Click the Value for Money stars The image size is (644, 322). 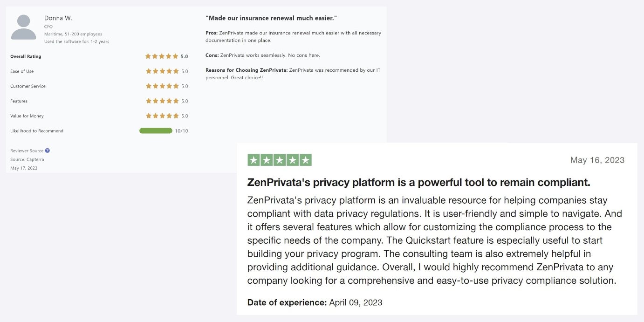[162, 116]
